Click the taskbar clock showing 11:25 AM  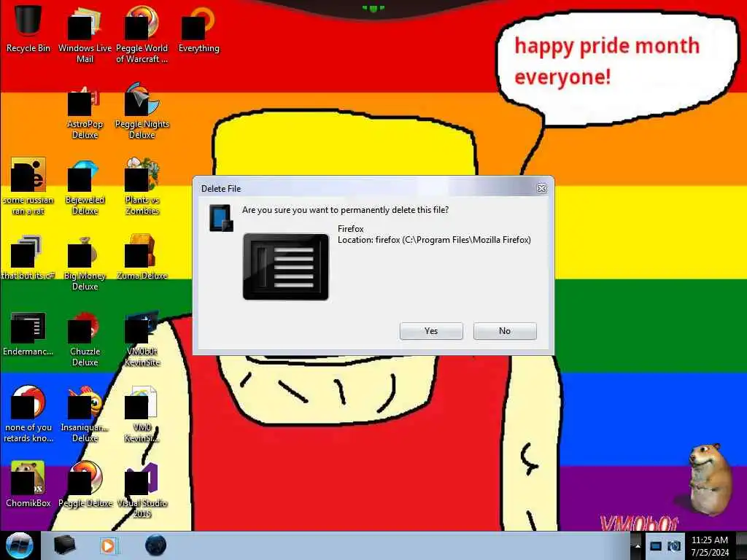(710, 546)
